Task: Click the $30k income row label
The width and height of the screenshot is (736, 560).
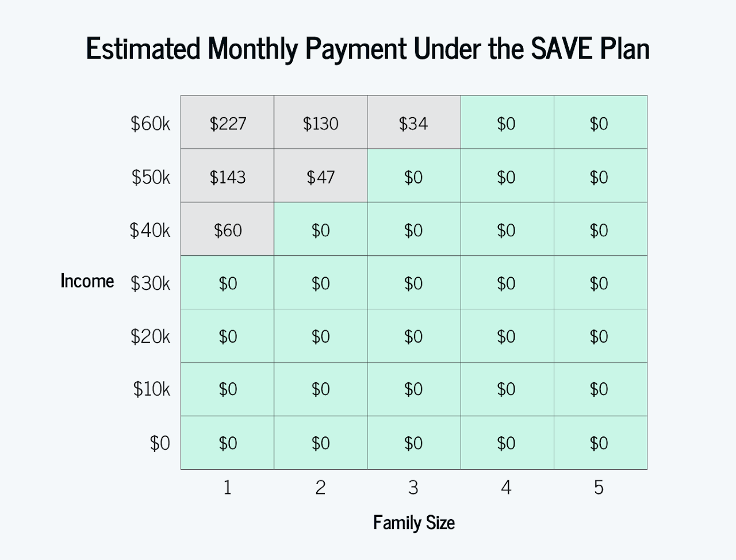Action: point(151,283)
